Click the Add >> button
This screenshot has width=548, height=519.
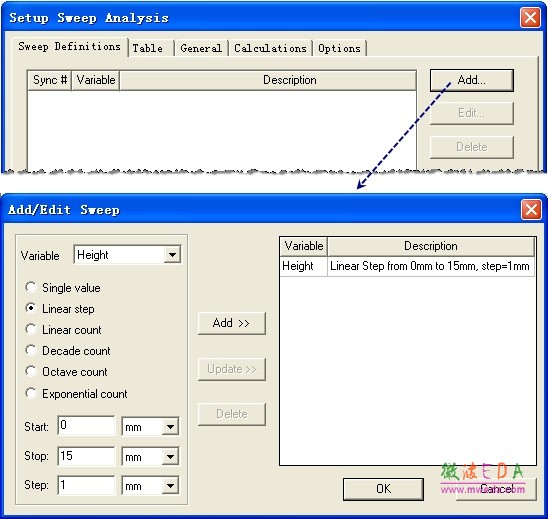click(x=231, y=323)
